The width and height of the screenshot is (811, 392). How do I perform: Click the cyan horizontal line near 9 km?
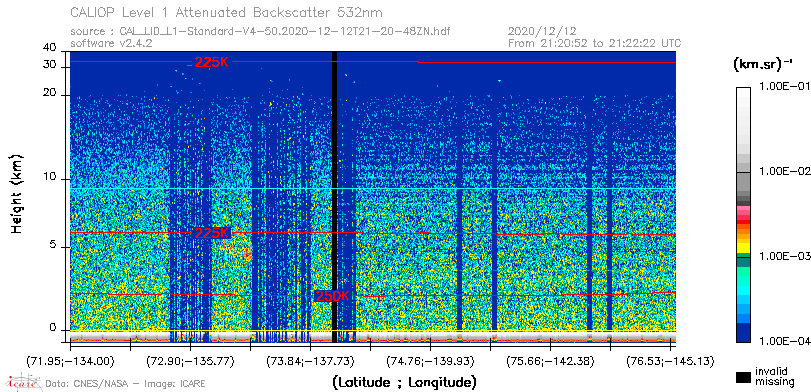pyautogui.click(x=372, y=189)
